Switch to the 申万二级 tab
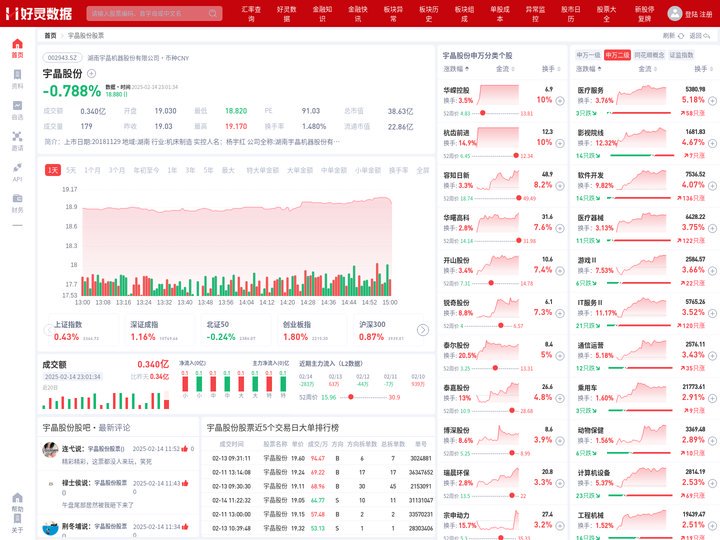The image size is (720, 540). [617, 55]
